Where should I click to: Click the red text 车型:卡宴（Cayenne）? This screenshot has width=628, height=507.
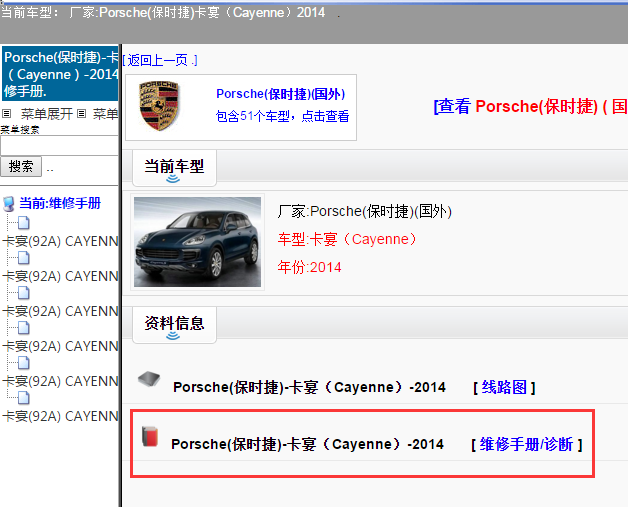pyautogui.click(x=347, y=239)
